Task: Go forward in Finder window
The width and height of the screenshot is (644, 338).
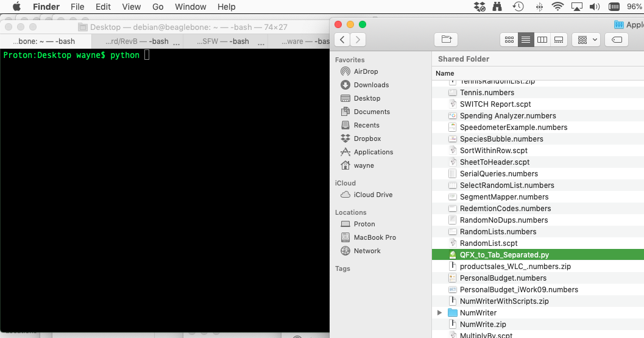Action: (358, 40)
